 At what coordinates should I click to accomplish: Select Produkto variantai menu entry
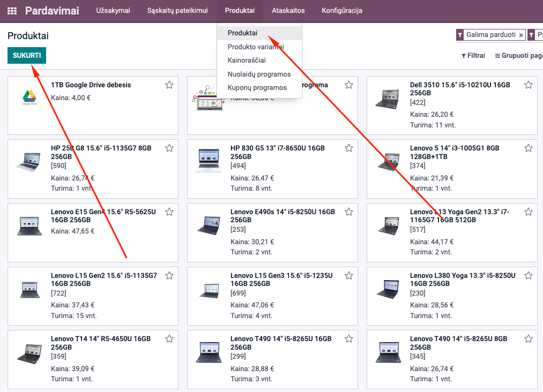point(259,47)
